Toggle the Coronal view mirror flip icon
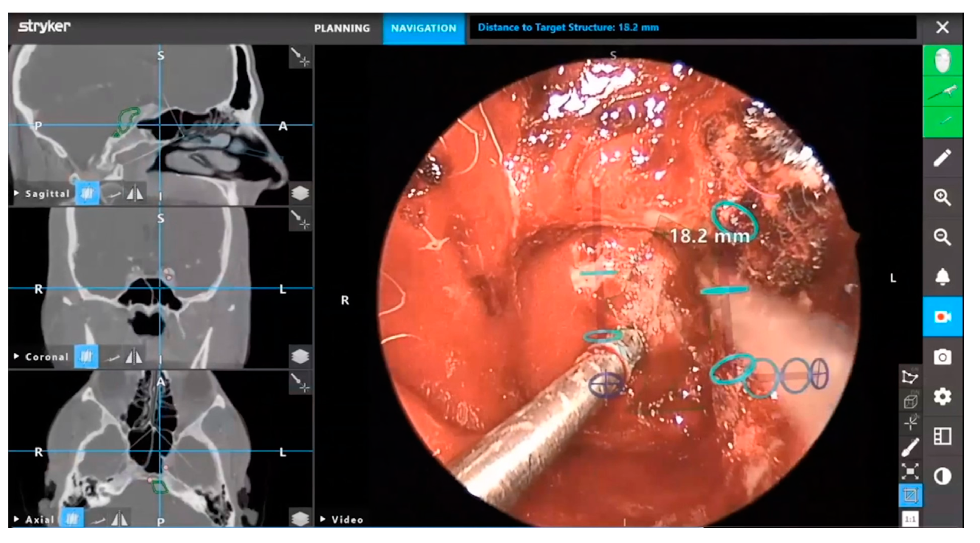The height and width of the screenshot is (543, 980). [x=134, y=357]
